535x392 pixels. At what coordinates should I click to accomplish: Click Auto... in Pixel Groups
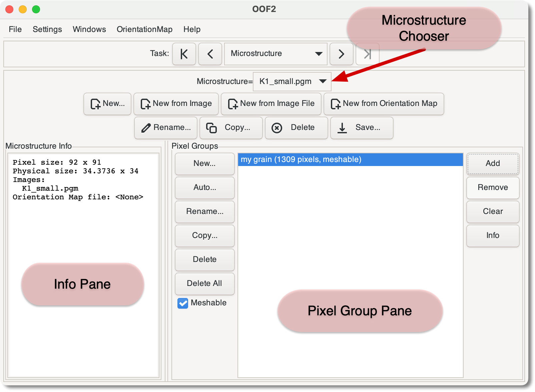pyautogui.click(x=204, y=188)
